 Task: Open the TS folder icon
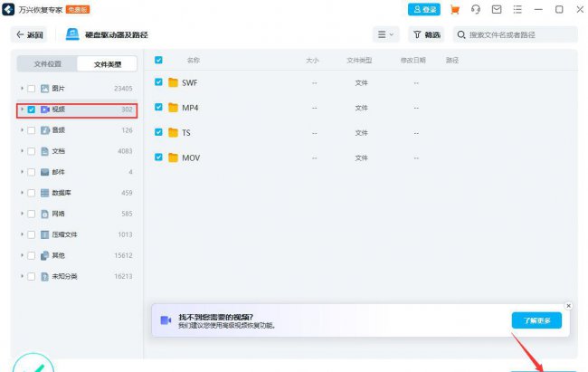coord(173,132)
